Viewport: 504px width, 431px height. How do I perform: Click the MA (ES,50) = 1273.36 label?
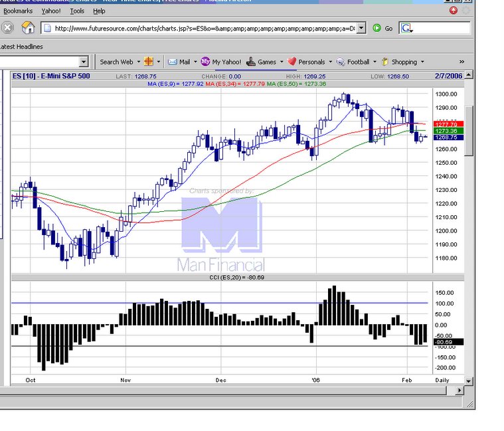296,84
